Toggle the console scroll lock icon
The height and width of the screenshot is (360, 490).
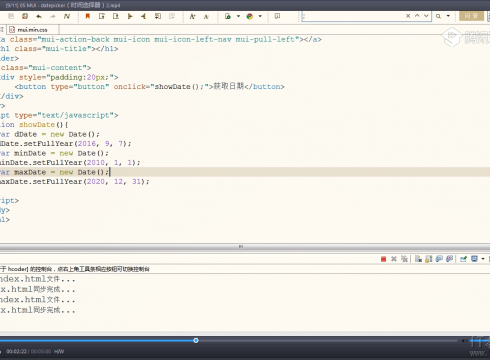tap(429, 259)
